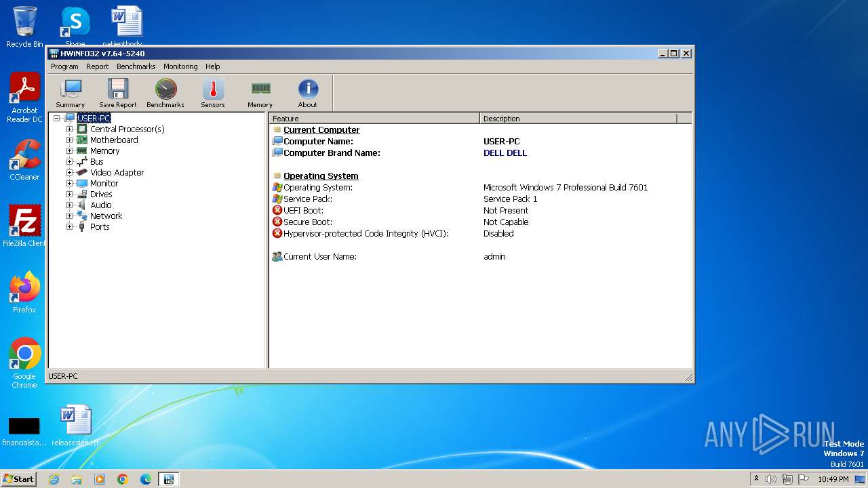Click the Save Report floppy icon

point(118,93)
